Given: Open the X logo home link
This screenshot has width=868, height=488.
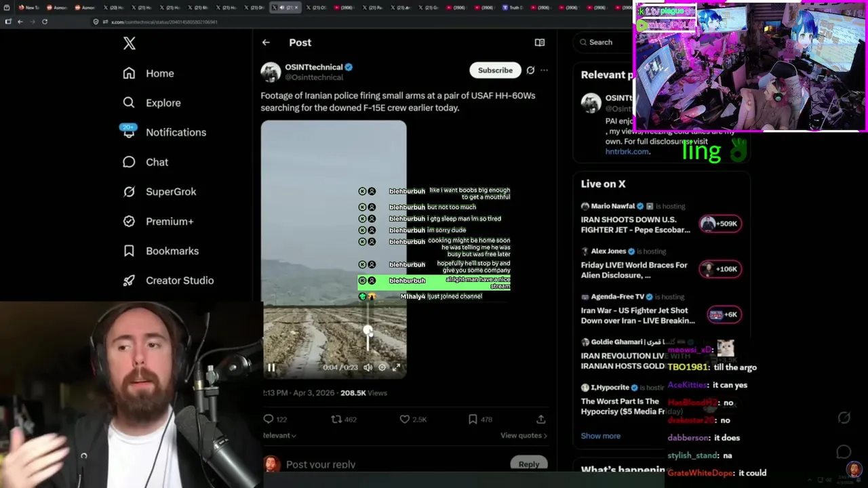Looking at the screenshot, I should 130,43.
